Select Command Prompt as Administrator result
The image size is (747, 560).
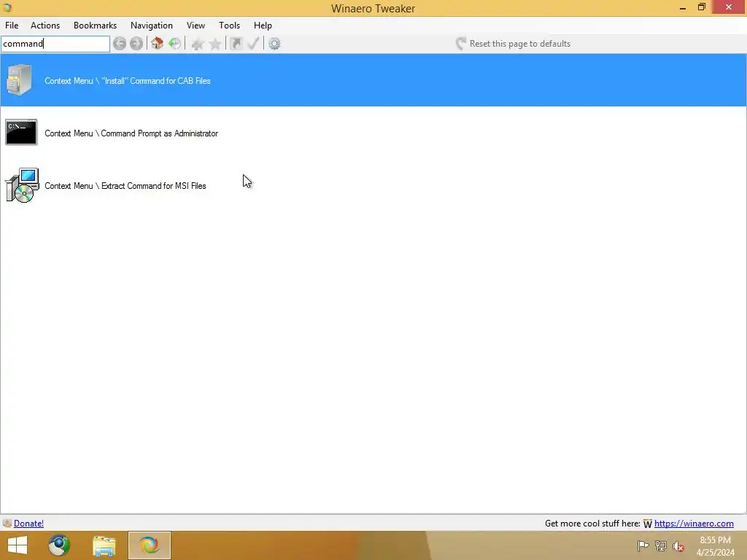(x=373, y=133)
